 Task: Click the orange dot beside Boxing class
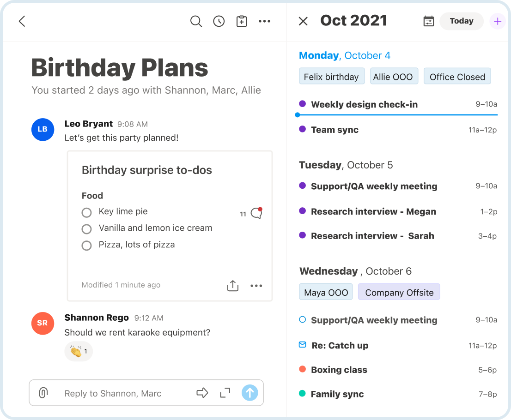303,369
